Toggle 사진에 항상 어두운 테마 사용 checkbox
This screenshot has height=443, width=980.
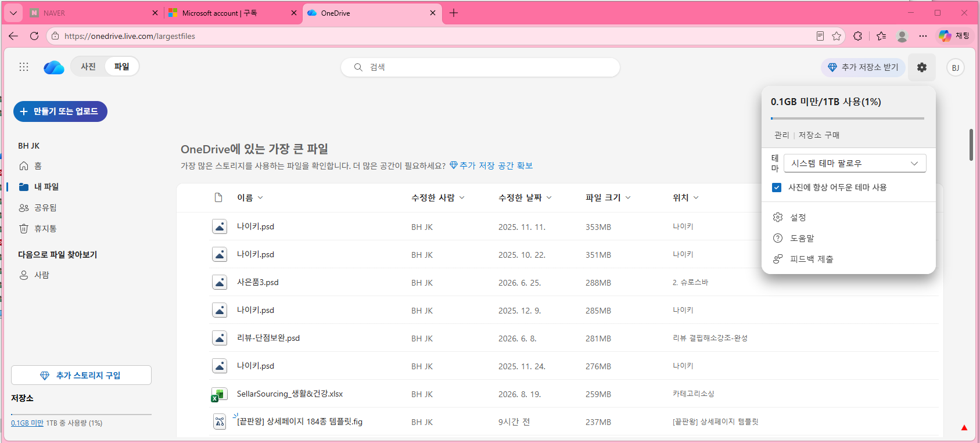777,188
